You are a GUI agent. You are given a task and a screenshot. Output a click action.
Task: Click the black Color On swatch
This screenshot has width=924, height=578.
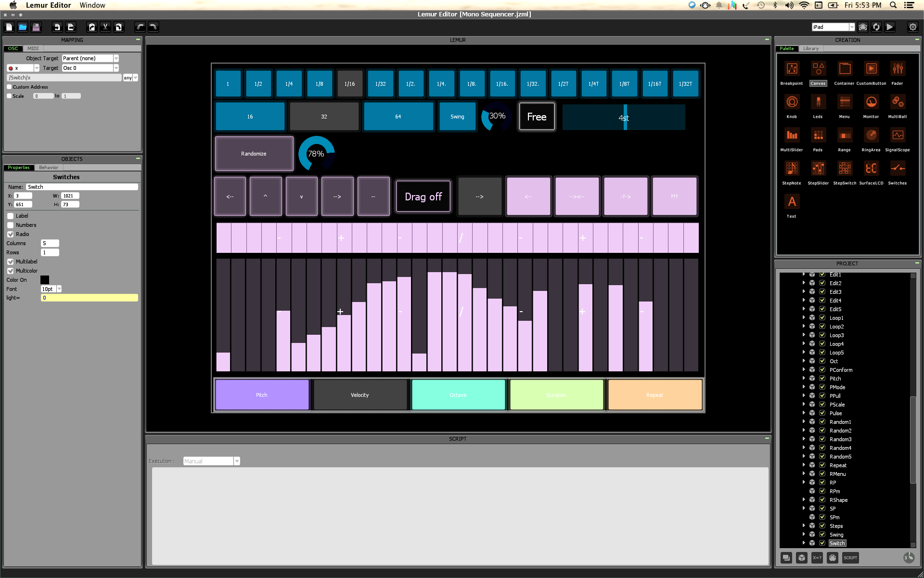pyautogui.click(x=45, y=280)
